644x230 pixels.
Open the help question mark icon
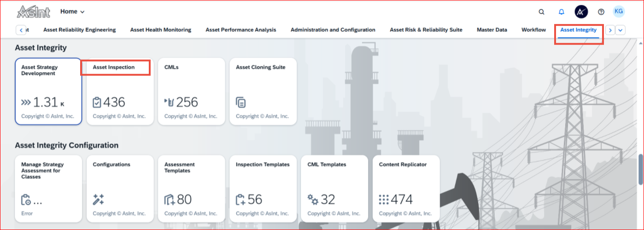601,12
